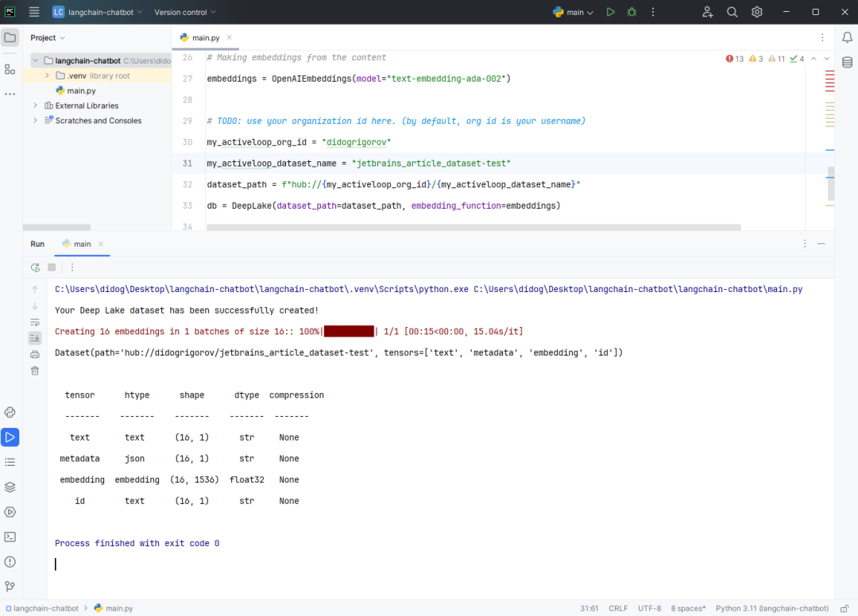Open Python Packages tool window
The image size is (858, 616).
pos(10,487)
